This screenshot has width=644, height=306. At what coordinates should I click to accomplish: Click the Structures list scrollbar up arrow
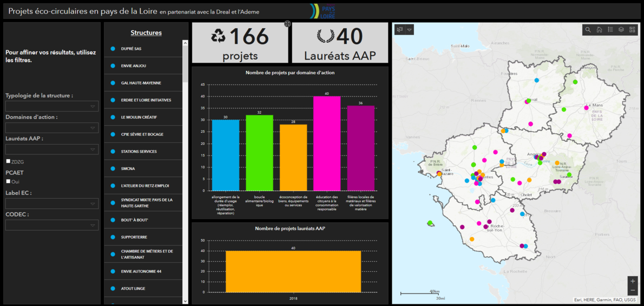pos(185,42)
